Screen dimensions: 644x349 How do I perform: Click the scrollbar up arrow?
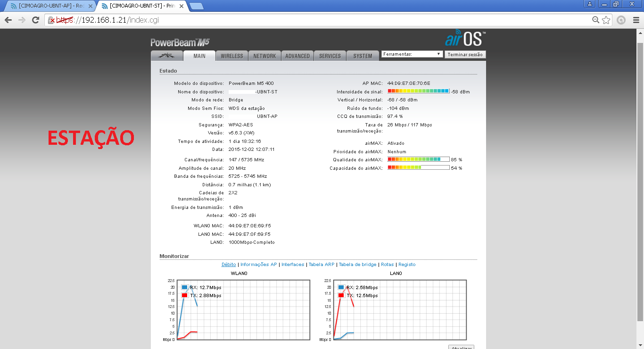point(640,33)
